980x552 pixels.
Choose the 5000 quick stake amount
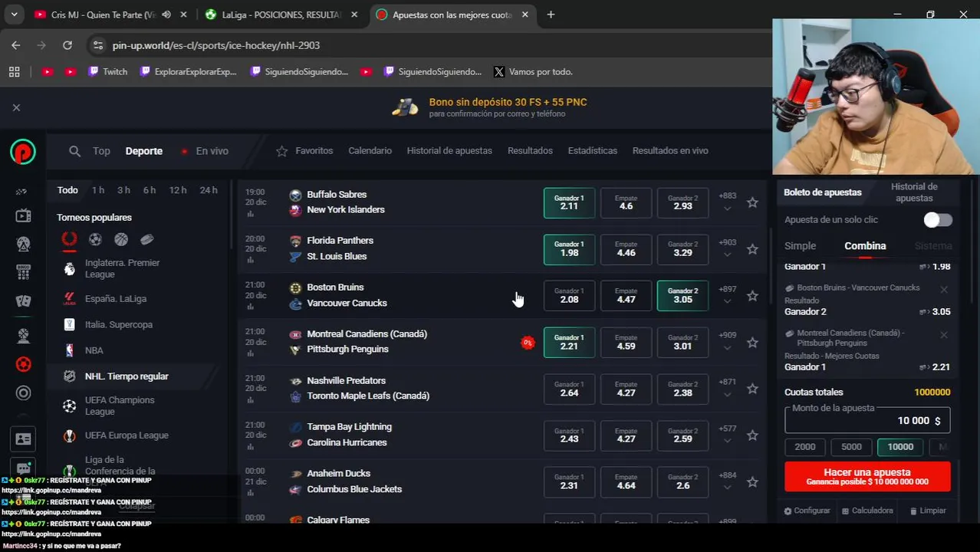[x=851, y=447]
